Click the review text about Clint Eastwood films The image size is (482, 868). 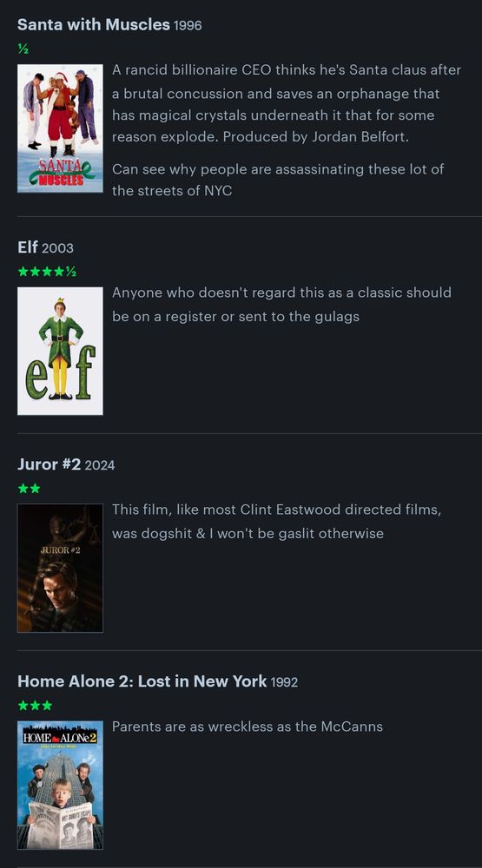[276, 521]
